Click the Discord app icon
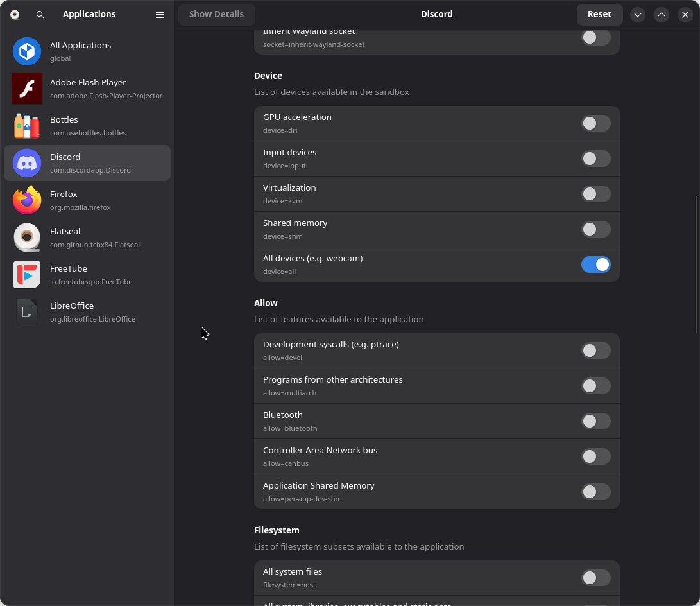The width and height of the screenshot is (700, 606). pos(27,163)
